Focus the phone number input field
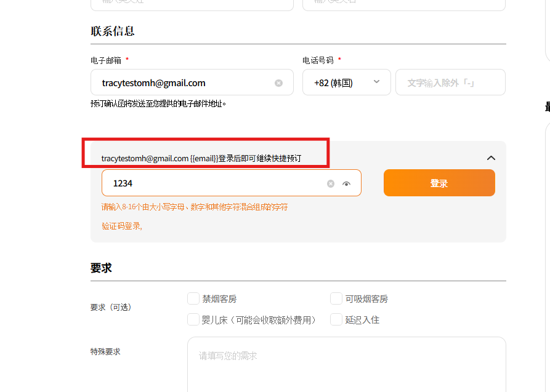This screenshot has height=392, width=550. coord(450,82)
